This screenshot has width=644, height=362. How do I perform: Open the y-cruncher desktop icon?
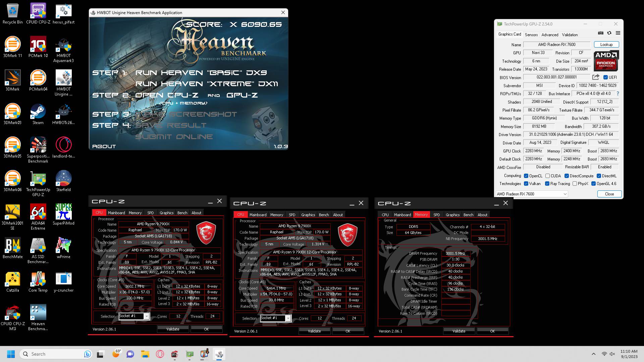(63, 282)
